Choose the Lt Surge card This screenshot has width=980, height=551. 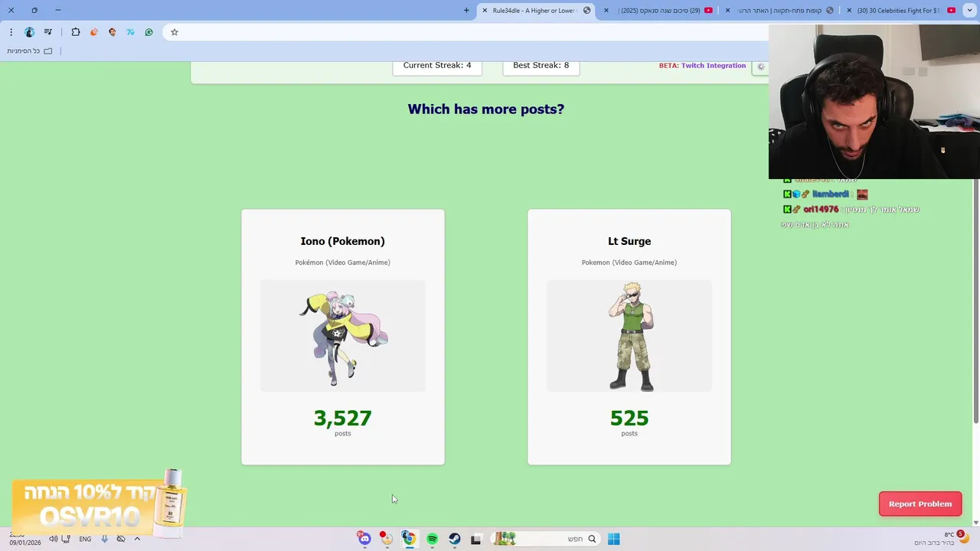[629, 337]
